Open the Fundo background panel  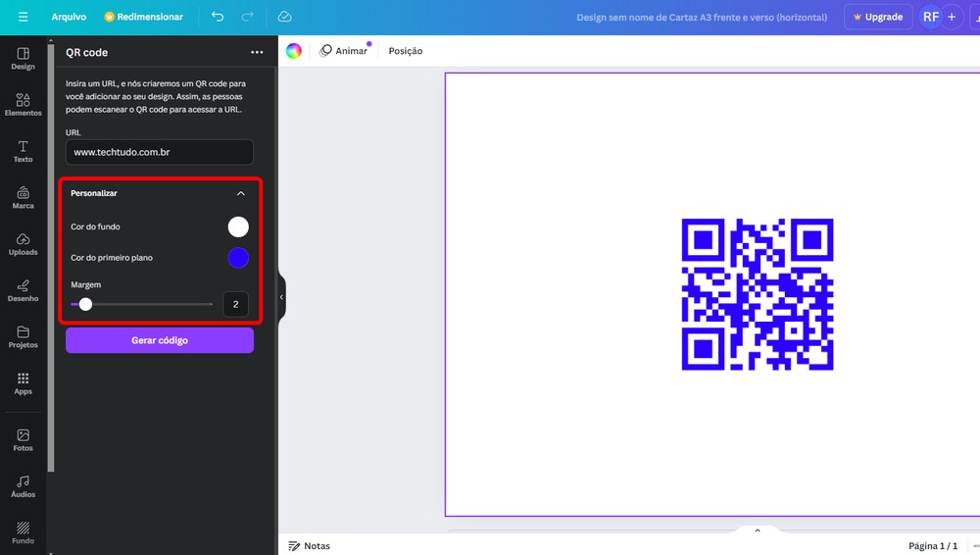point(24,532)
